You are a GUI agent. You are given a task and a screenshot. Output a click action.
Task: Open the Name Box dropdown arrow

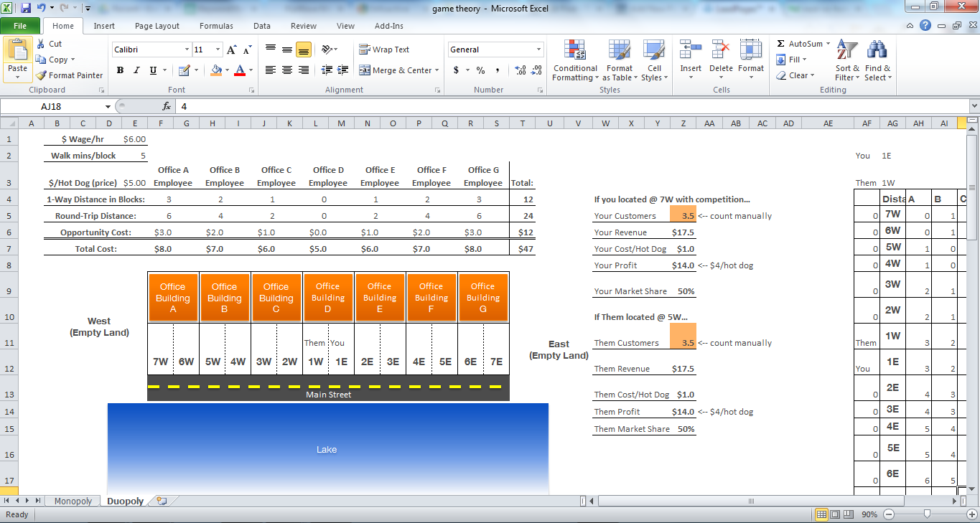[x=108, y=106]
